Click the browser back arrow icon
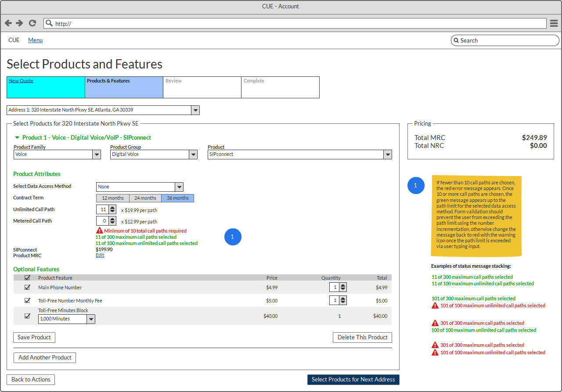Image resolution: width=562 pixels, height=392 pixels. coord(8,23)
